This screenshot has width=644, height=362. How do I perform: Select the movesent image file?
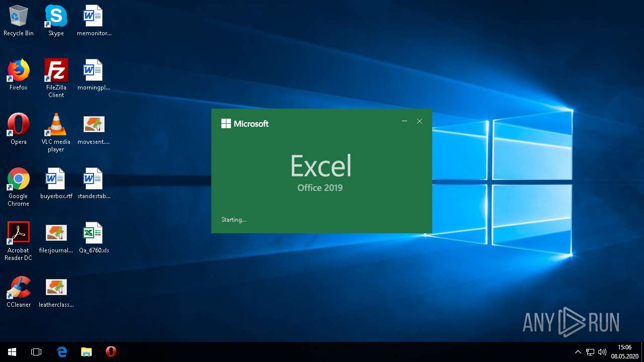click(94, 129)
